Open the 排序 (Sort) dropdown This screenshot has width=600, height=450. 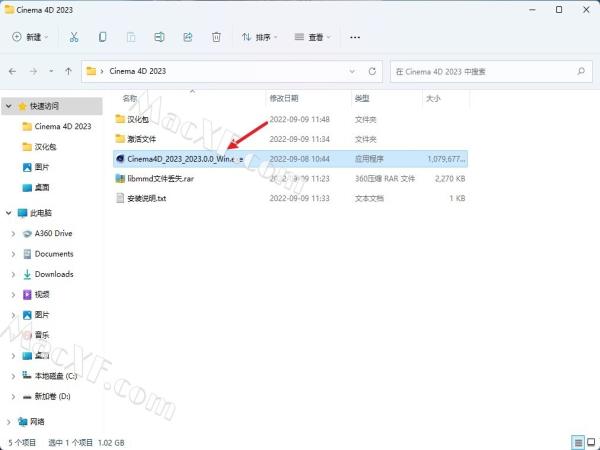(x=259, y=37)
